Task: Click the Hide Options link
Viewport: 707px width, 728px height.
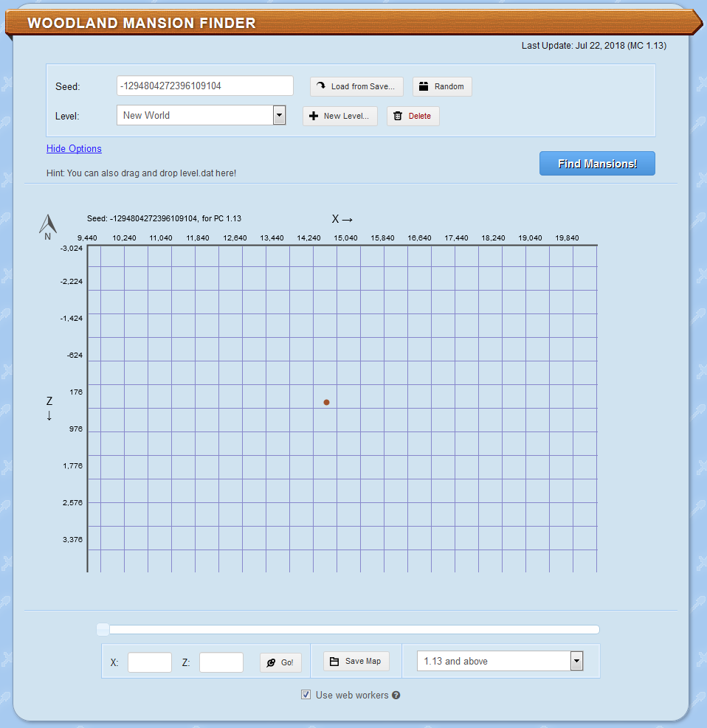Action: click(x=74, y=148)
